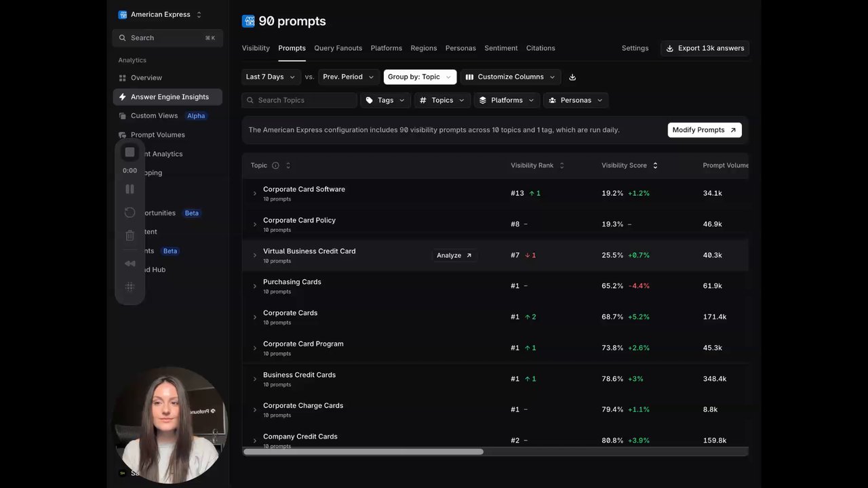This screenshot has width=868, height=488.
Task: Expand the Corporate Card Software row
Action: click(255, 194)
